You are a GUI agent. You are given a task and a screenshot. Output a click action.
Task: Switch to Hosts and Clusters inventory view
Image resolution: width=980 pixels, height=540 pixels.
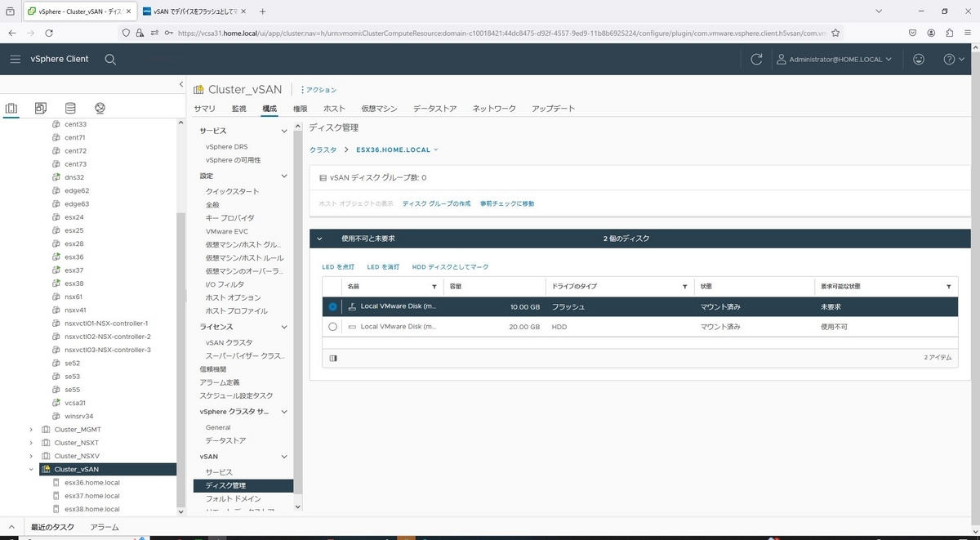(x=11, y=108)
